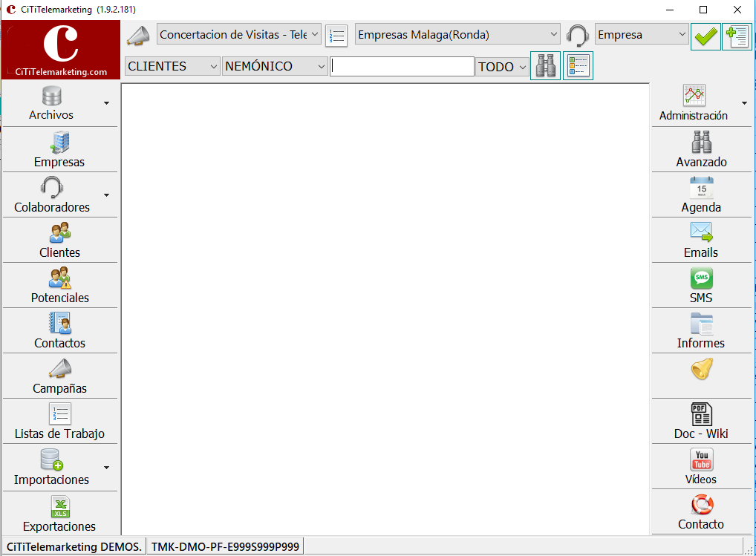The height and width of the screenshot is (556, 756).
Task: Open the Empresas section
Action: click(60, 150)
